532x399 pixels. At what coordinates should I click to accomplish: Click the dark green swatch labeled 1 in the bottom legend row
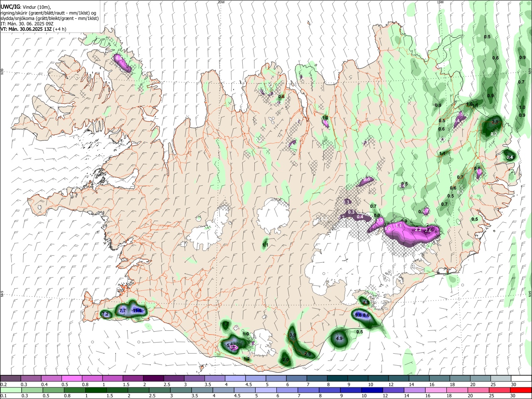click(x=96, y=390)
